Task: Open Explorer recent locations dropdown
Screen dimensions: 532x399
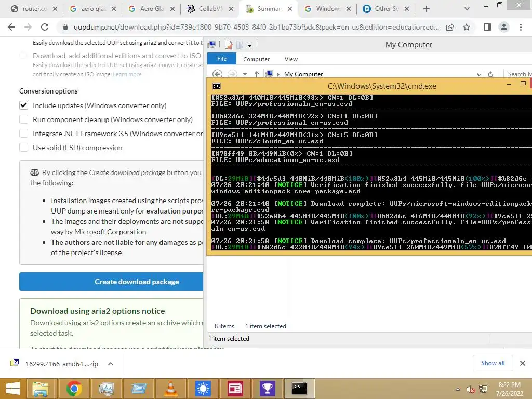Action: pyautogui.click(x=245, y=74)
